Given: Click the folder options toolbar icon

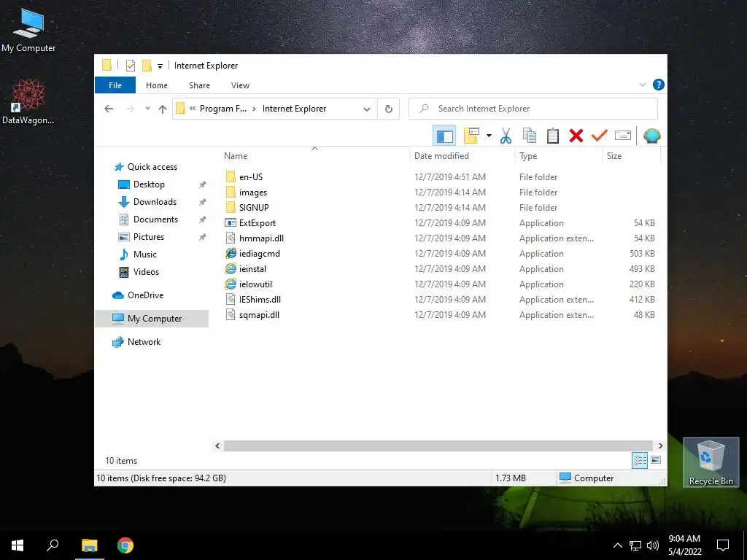Looking at the screenshot, I should [472, 136].
